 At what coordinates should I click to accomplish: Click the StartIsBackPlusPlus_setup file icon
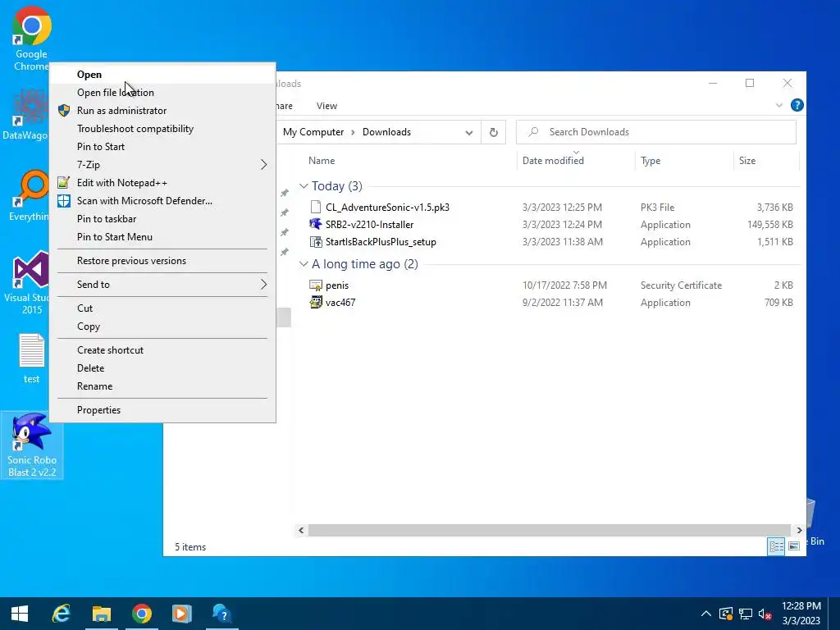pyautogui.click(x=316, y=242)
